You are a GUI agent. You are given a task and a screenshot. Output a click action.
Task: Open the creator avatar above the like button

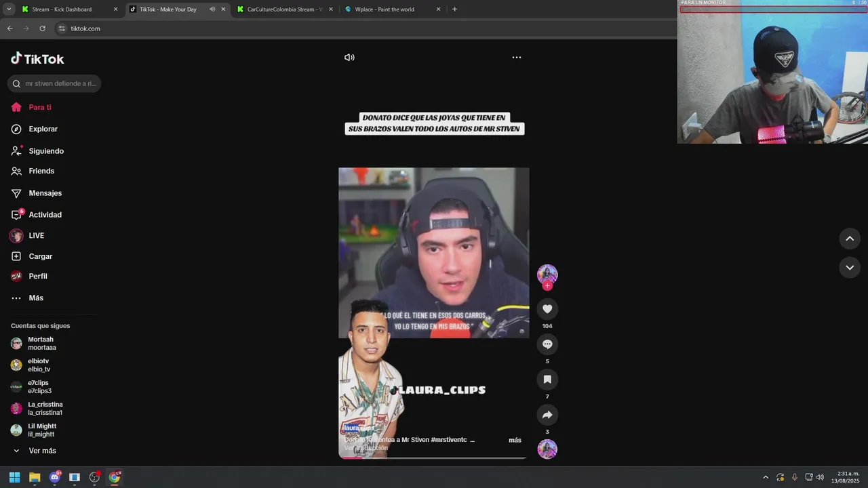(x=547, y=274)
